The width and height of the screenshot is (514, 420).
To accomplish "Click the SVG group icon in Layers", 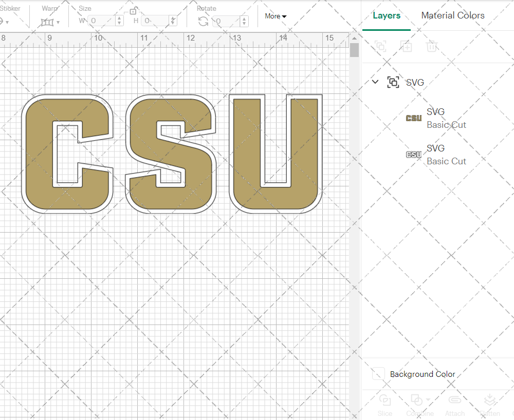I will pyautogui.click(x=393, y=82).
